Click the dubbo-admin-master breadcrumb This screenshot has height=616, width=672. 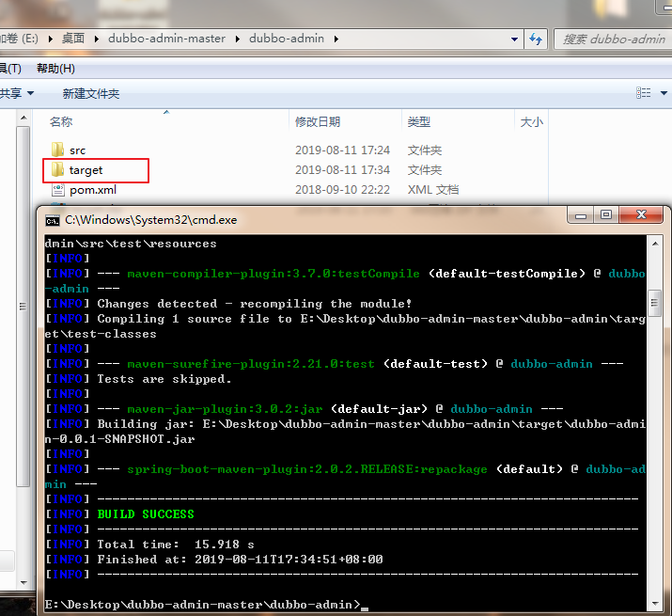[x=166, y=39]
